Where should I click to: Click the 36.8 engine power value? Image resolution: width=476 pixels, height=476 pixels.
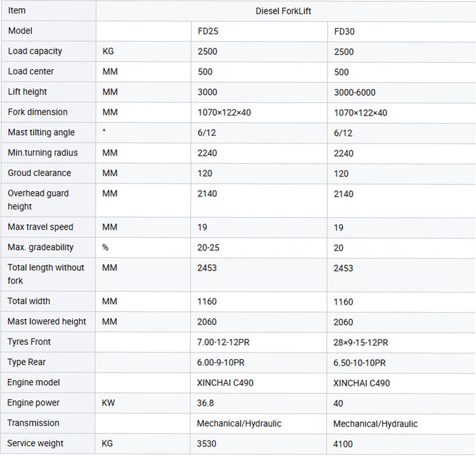click(206, 403)
